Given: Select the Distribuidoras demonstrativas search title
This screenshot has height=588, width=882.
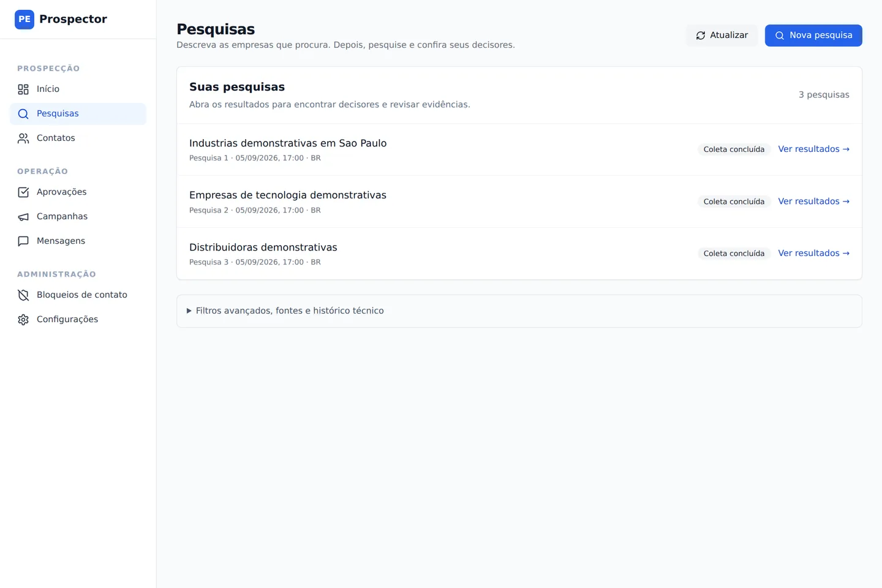Looking at the screenshot, I should pyautogui.click(x=263, y=247).
